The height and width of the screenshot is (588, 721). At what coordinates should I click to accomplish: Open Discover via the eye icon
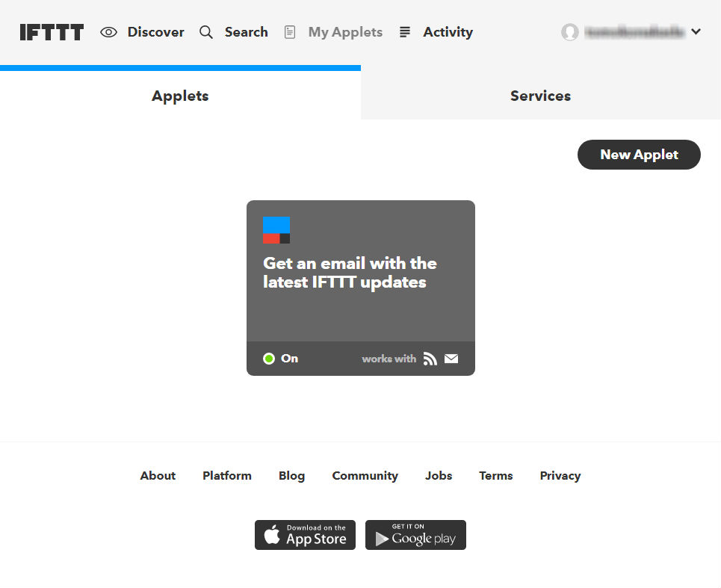(x=109, y=32)
